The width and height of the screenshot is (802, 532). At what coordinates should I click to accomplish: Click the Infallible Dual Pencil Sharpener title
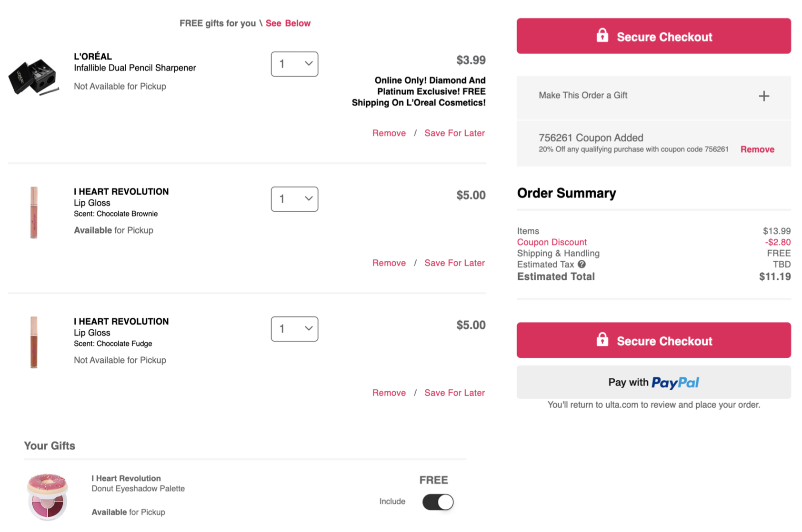135,68
